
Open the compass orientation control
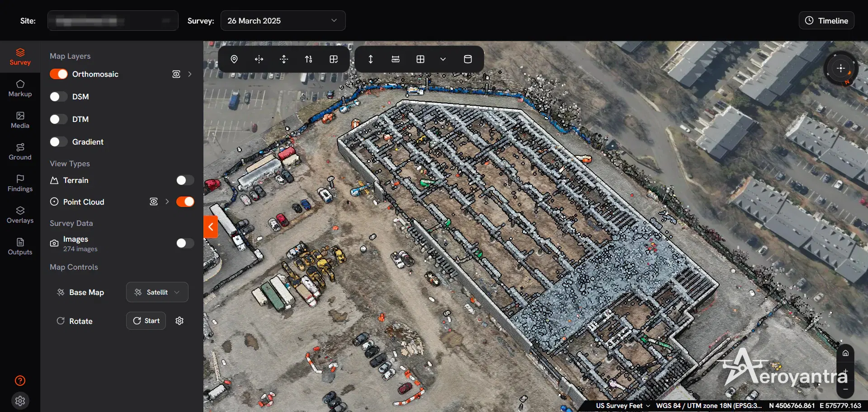coord(841,68)
